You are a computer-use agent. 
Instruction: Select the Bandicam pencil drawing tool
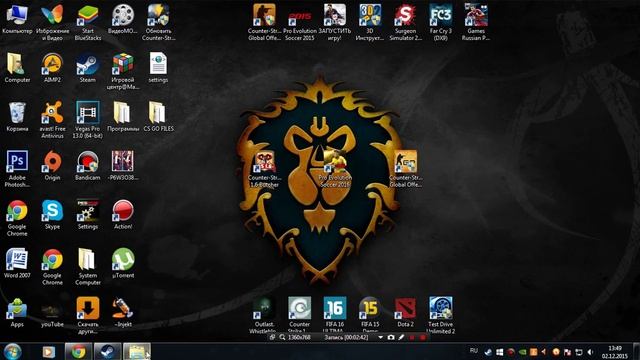401,337
